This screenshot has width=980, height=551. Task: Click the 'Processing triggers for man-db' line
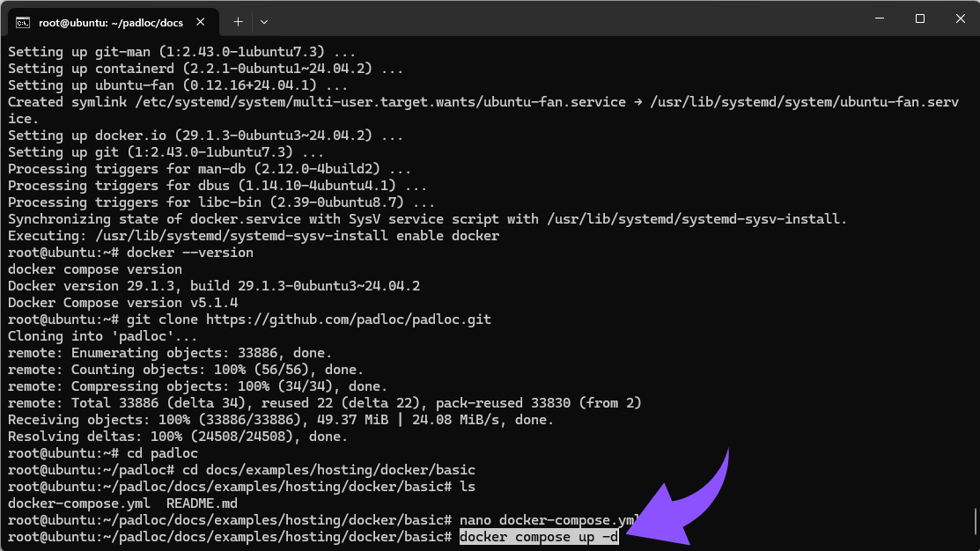(x=210, y=169)
